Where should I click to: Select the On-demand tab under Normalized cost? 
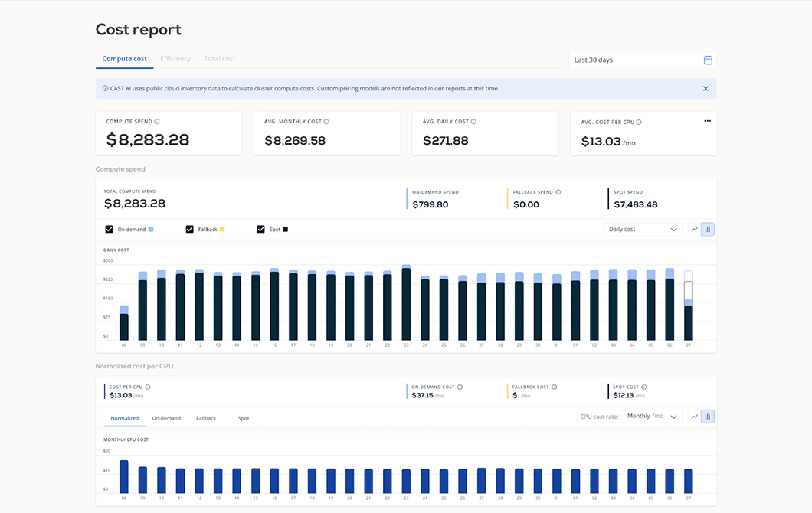click(x=166, y=418)
